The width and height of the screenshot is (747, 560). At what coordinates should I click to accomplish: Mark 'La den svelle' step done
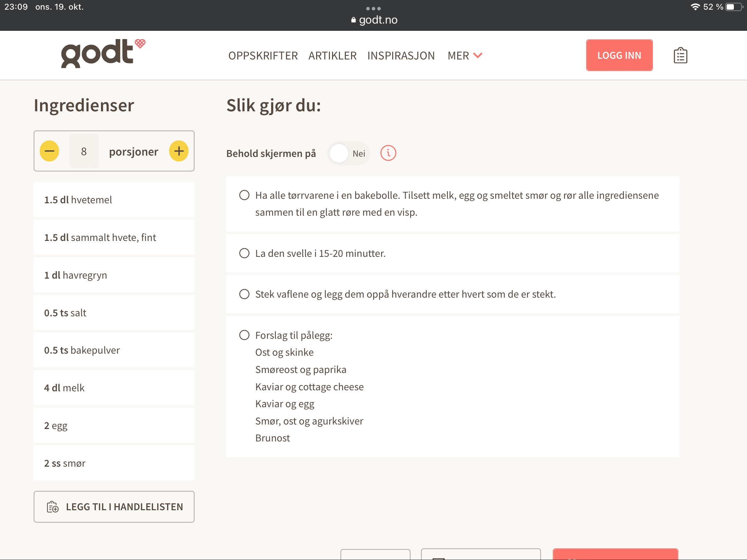click(x=245, y=253)
